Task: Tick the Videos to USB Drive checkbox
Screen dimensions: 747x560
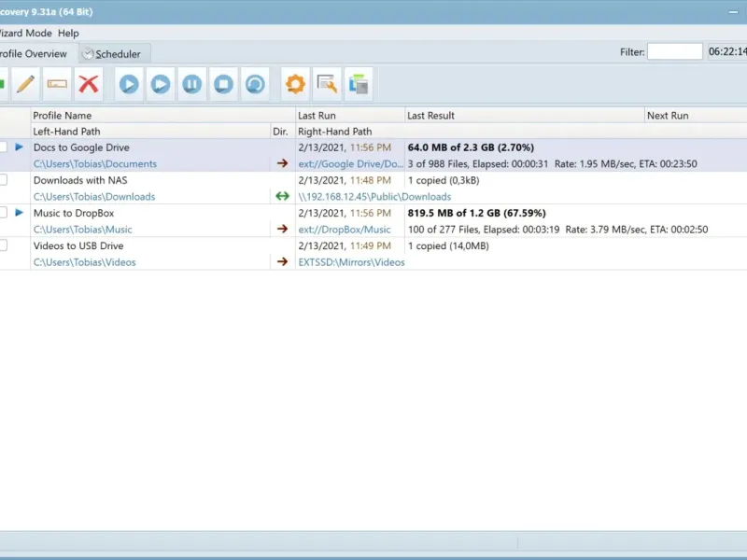Action: (3, 245)
